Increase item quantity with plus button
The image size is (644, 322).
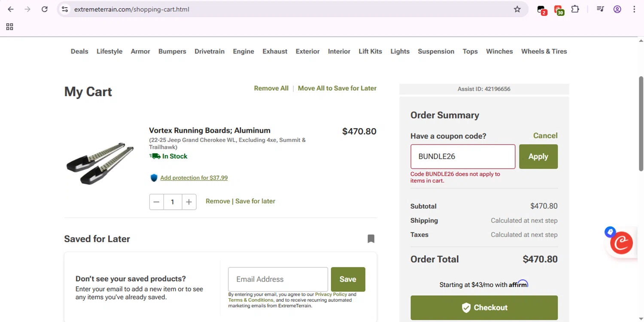189,202
